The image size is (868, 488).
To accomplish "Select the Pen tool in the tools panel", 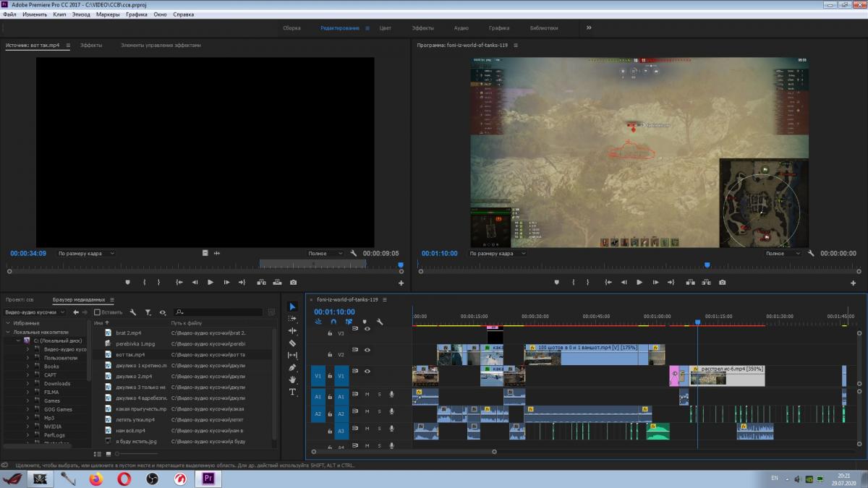I will [292, 367].
